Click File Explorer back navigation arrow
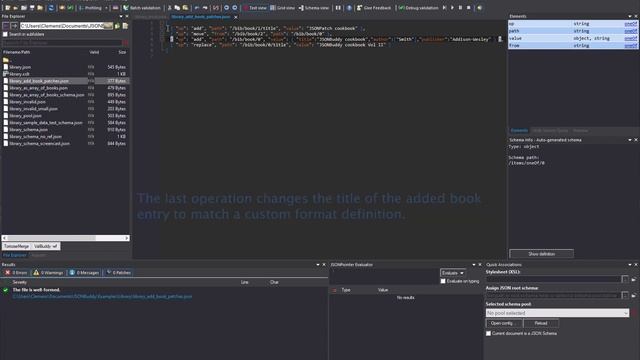The image size is (640, 360). tap(6, 26)
